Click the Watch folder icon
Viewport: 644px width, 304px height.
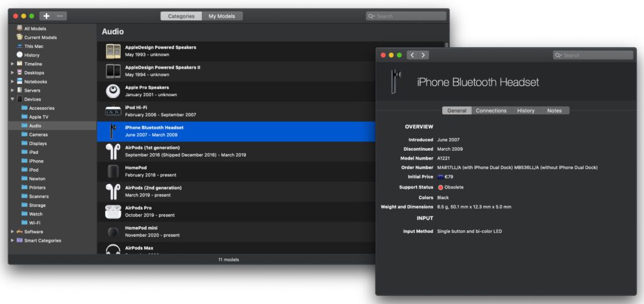[x=25, y=214]
